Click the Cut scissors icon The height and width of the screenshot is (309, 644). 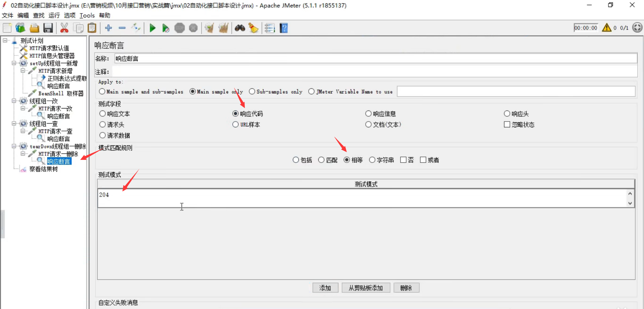pos(64,28)
